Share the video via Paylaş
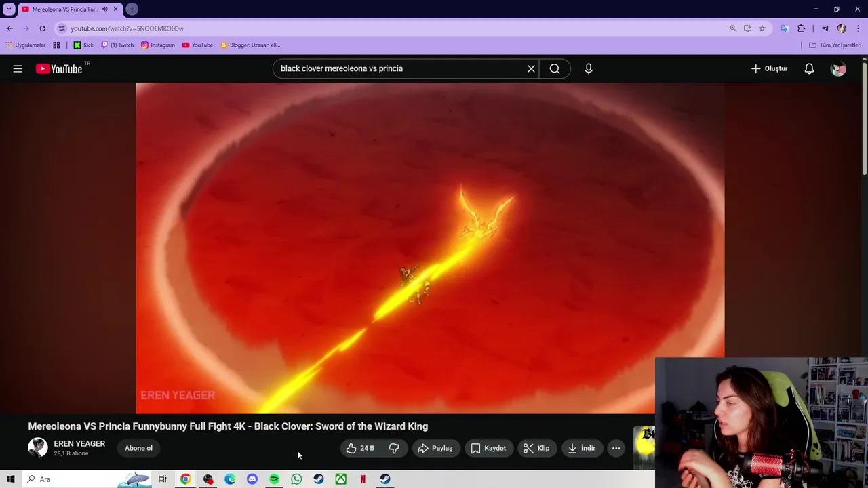 (435, 448)
